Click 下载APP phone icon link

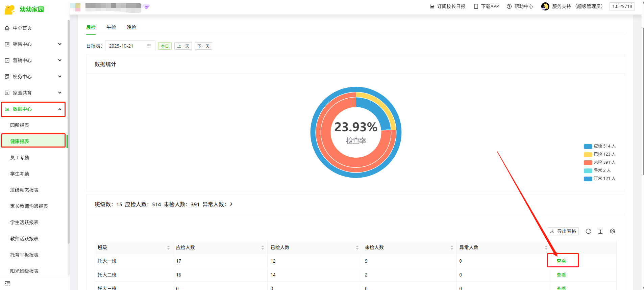pyautogui.click(x=486, y=6)
